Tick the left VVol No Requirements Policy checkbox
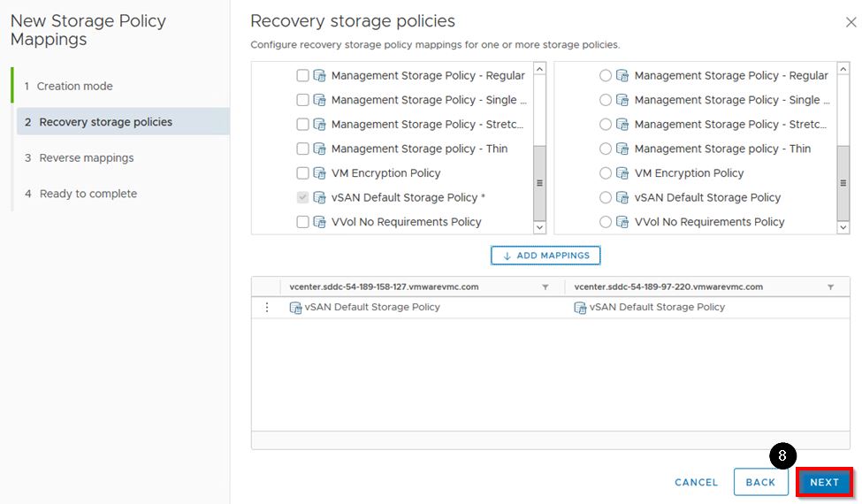 [x=302, y=222]
